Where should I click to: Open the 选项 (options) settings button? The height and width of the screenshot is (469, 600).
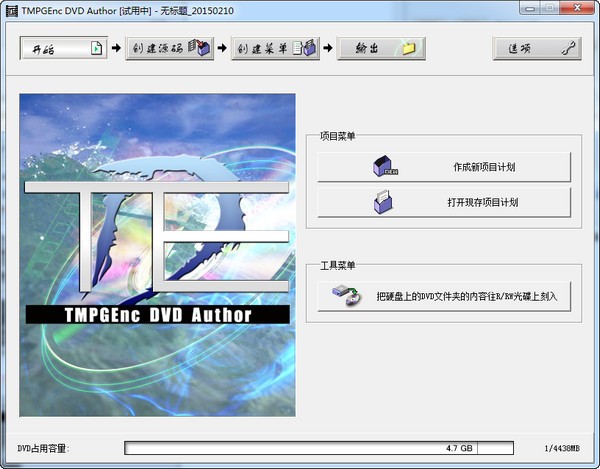[537, 49]
